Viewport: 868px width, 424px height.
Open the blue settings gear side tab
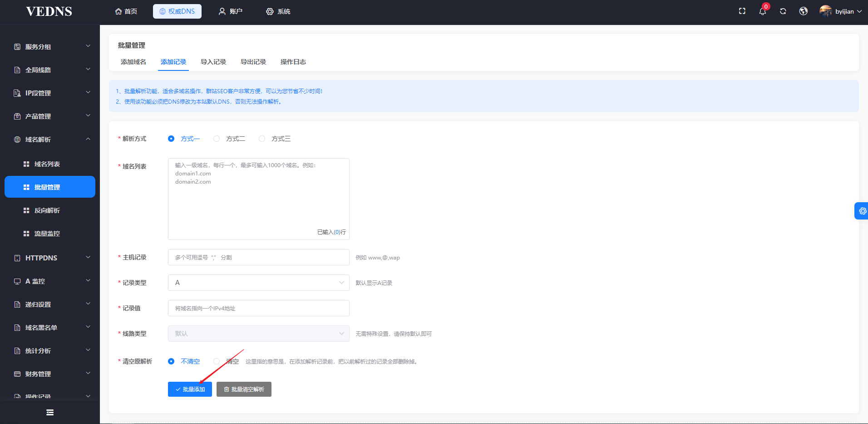click(x=862, y=211)
